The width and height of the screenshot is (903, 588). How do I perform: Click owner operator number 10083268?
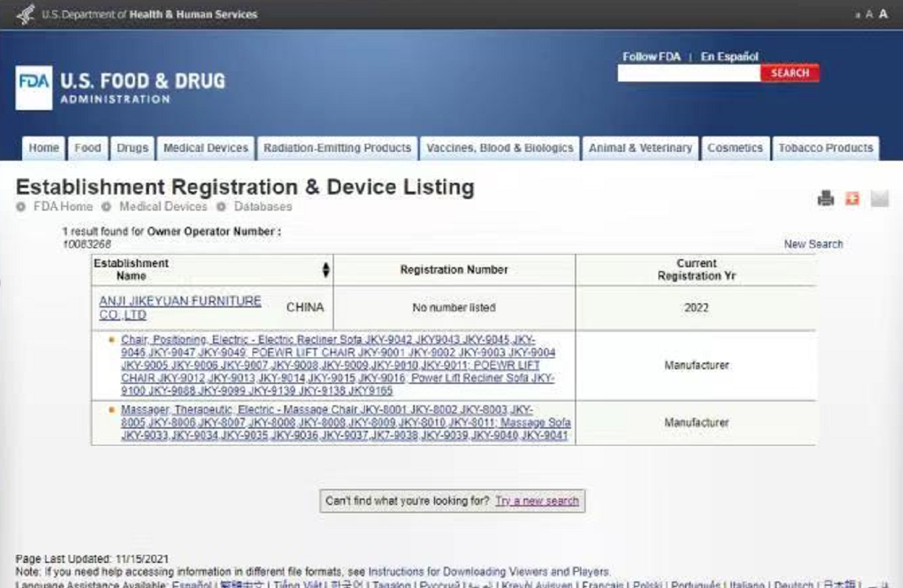pos(87,244)
